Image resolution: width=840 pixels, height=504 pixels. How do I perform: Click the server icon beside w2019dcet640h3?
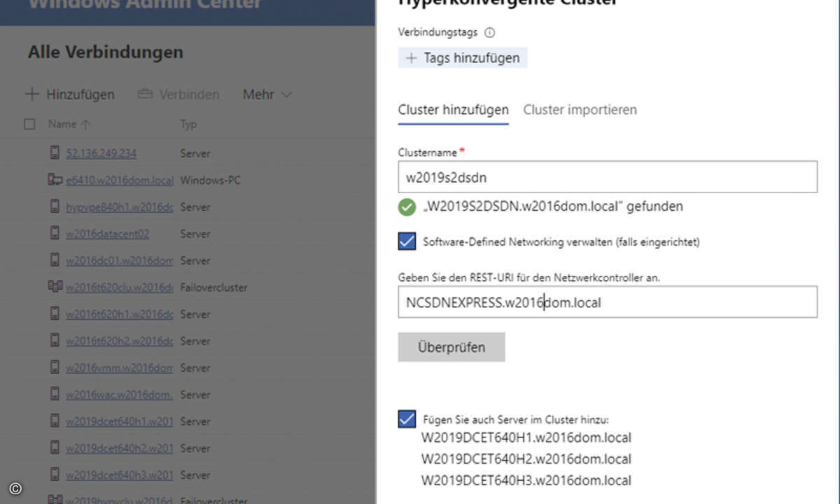pyautogui.click(x=55, y=474)
